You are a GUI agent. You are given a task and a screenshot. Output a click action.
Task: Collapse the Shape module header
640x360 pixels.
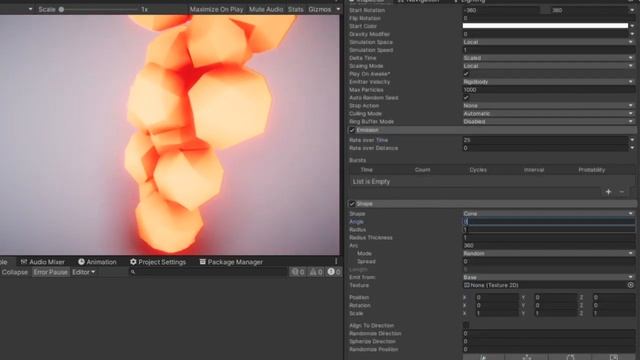[x=492, y=204]
